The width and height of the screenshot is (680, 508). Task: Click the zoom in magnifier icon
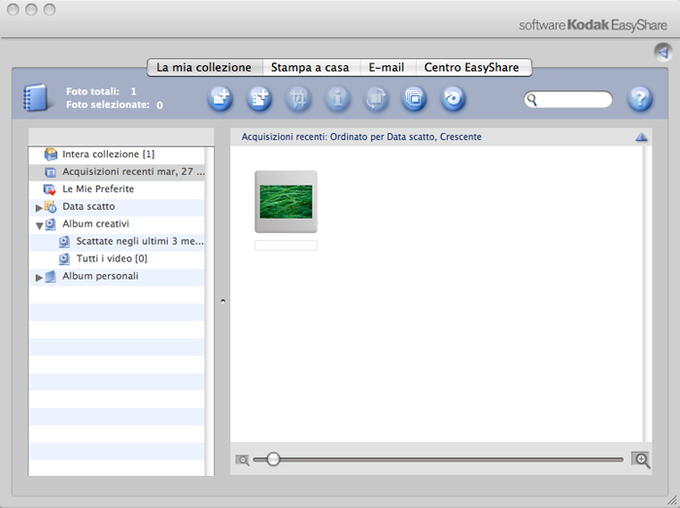(641, 460)
